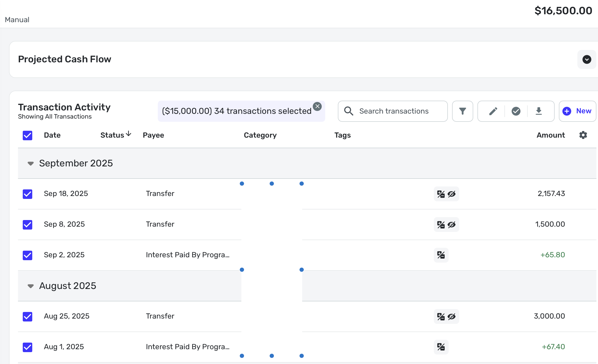Open table settings gear icon
The width and height of the screenshot is (598, 364).
tap(583, 135)
